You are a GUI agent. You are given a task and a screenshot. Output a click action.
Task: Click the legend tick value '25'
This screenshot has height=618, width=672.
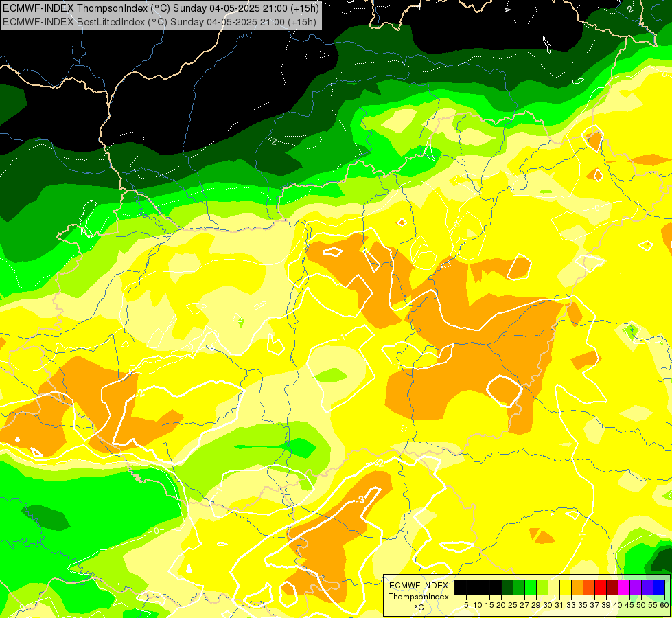[513, 605]
